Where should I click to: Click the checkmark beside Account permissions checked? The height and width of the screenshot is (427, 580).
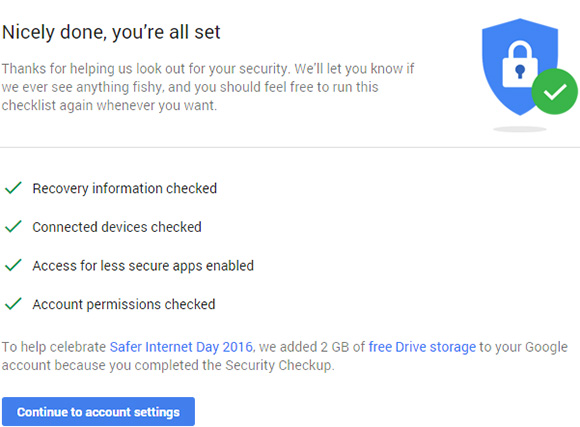click(x=13, y=304)
